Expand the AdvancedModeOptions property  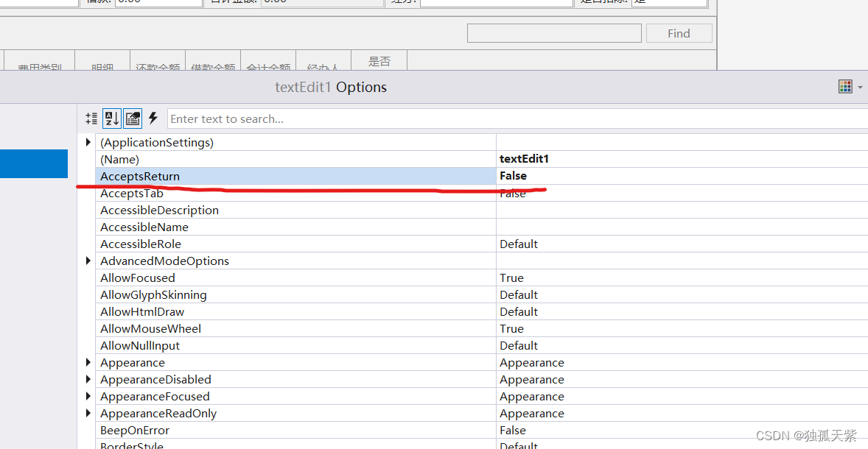(88, 261)
